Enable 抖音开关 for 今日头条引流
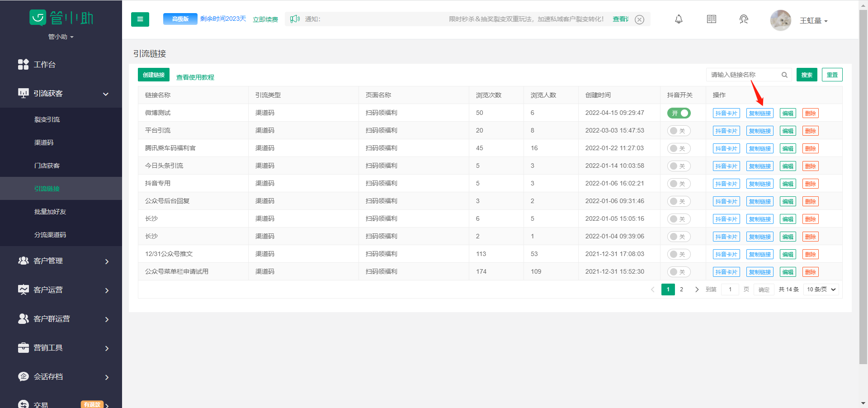 tap(679, 166)
